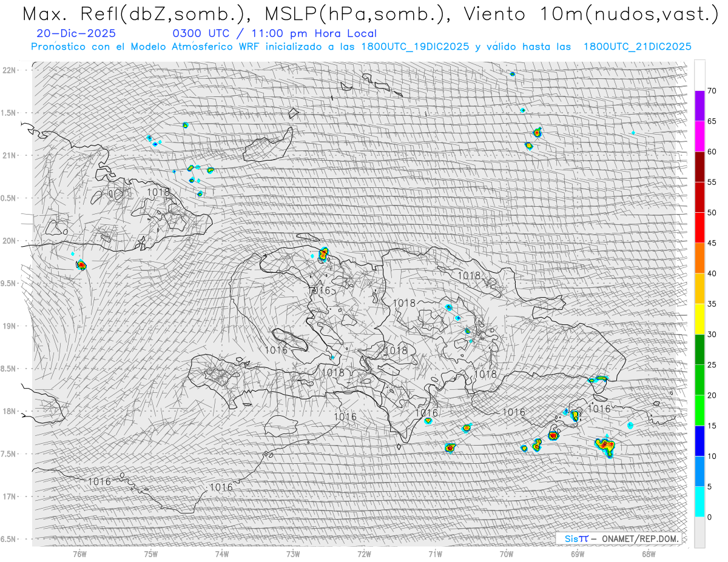The height and width of the screenshot is (562, 728).
Task: Click the '22N' latitude axis label
Action: click(x=10, y=70)
